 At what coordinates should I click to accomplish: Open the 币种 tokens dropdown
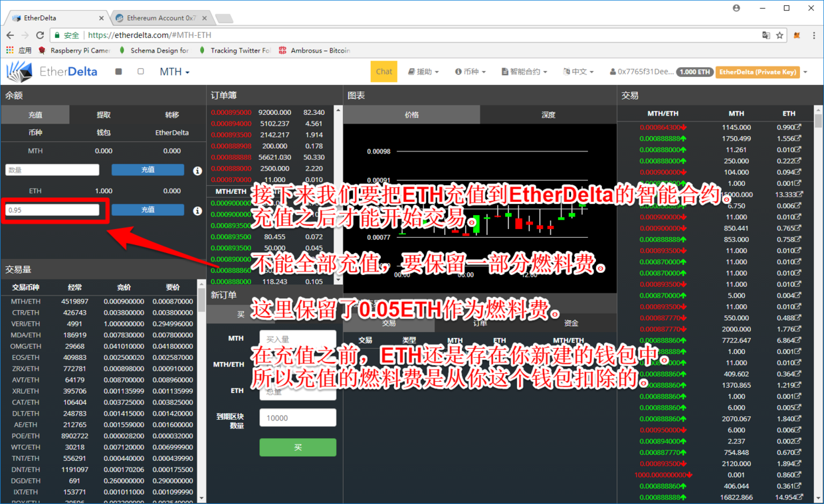click(470, 72)
